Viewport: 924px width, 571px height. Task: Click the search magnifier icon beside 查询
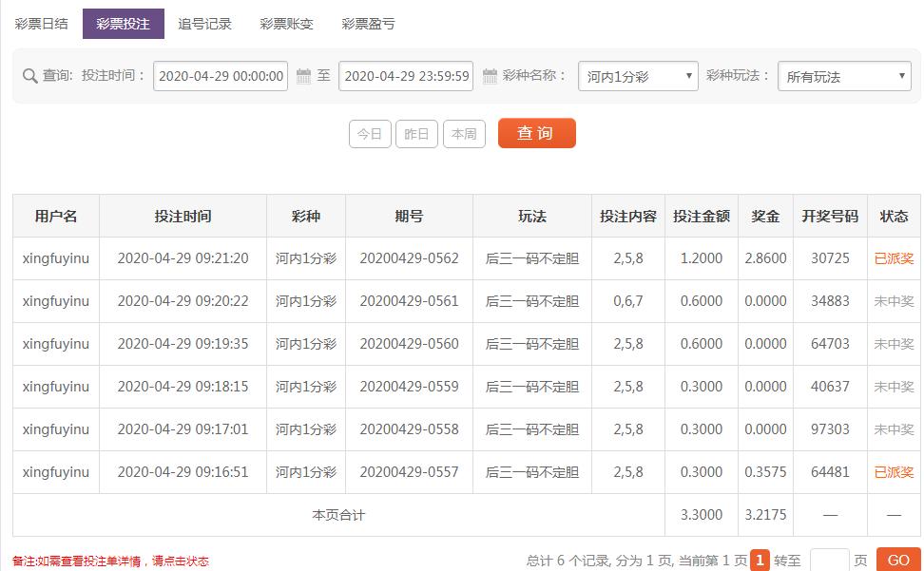[x=29, y=76]
